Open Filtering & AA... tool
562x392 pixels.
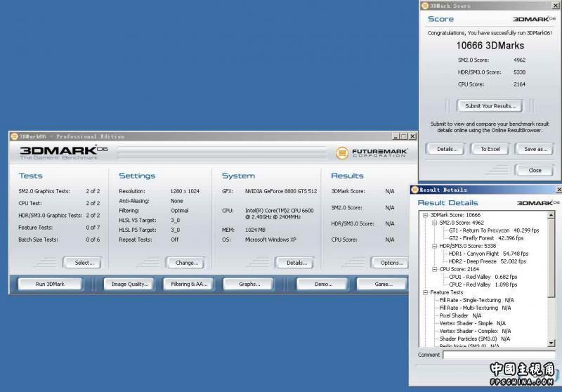(188, 284)
